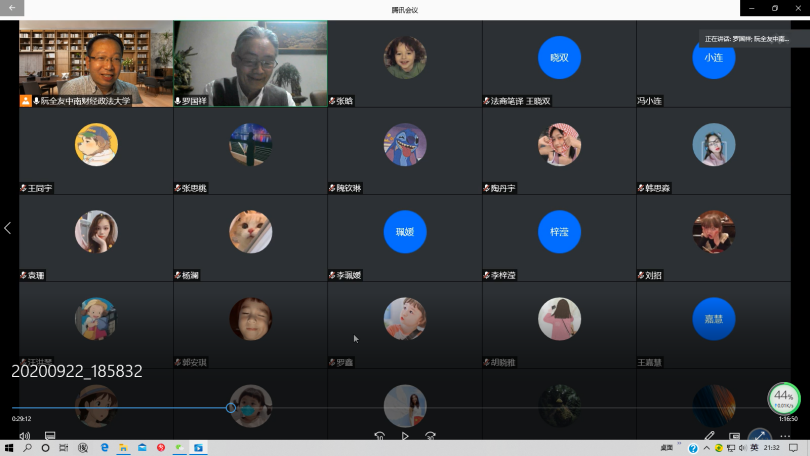Screen dimensions: 810x456
Task: Select the pen edit icon in player
Action: point(710,436)
